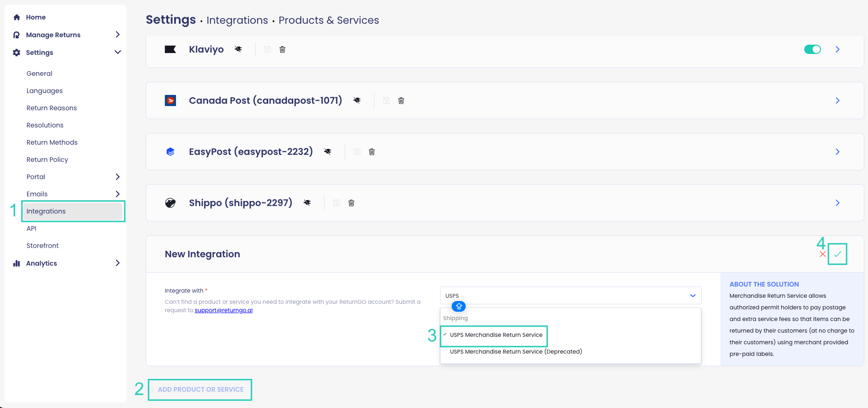Expand the Emails submenu arrow
Viewport: 868px width, 408px height.
click(x=118, y=194)
